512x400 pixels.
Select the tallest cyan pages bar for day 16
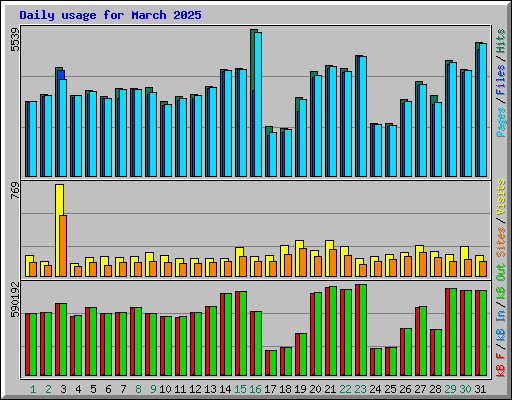click(258, 104)
